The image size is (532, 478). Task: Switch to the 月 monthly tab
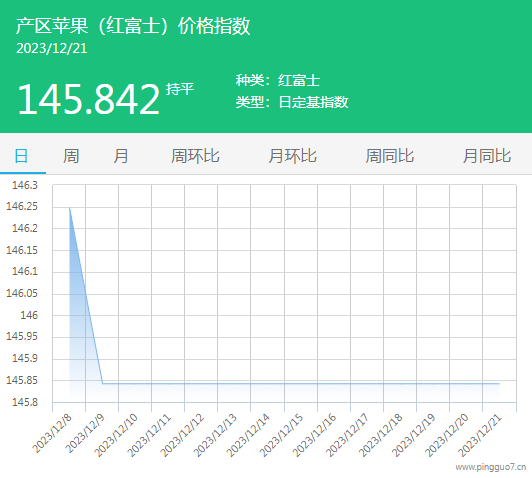[121, 156]
